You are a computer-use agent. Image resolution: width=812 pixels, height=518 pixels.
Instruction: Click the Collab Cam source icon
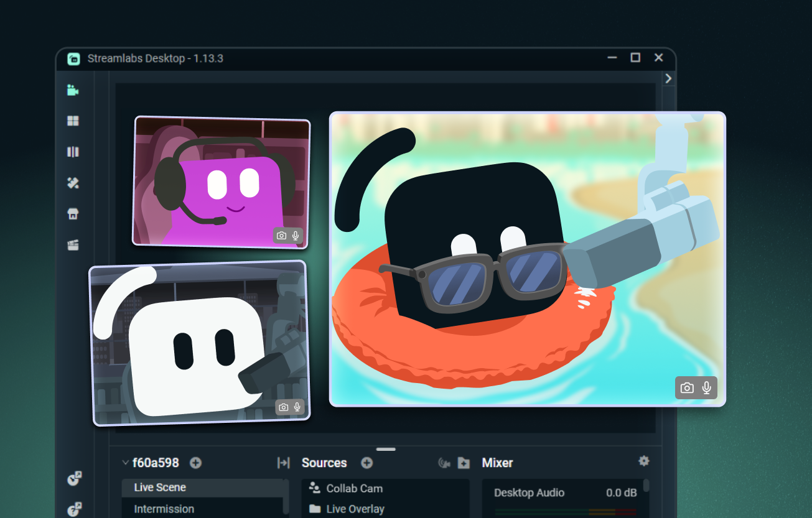tap(315, 488)
